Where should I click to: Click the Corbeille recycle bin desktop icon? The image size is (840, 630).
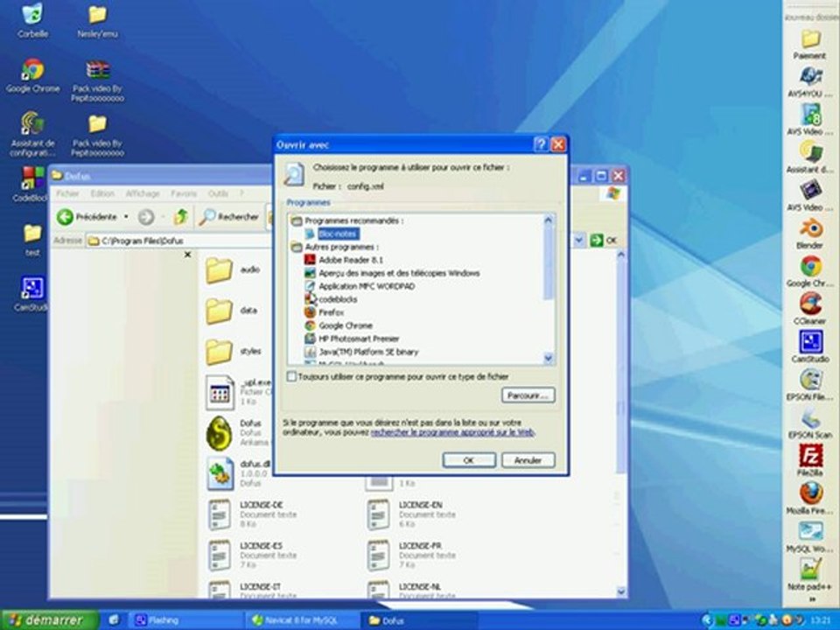point(32,20)
